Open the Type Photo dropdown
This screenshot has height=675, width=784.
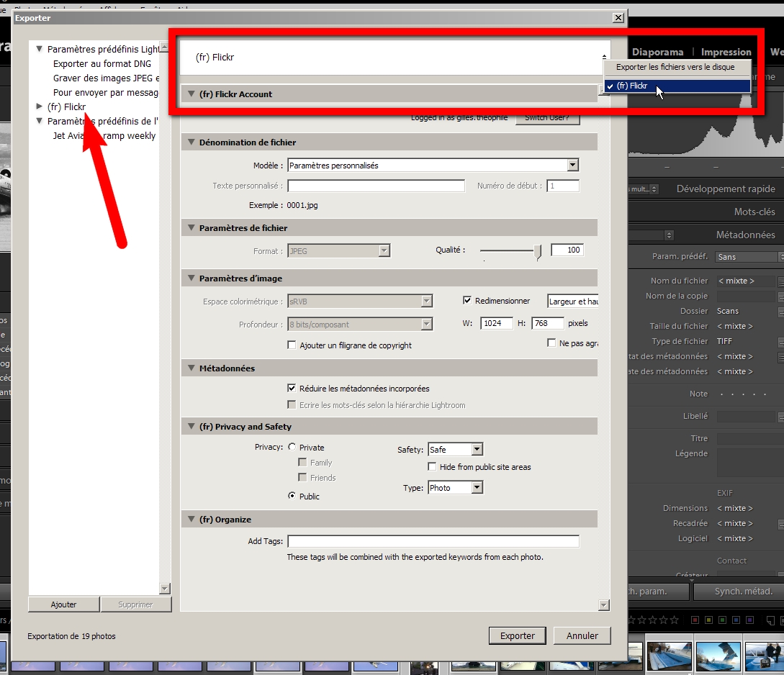477,488
